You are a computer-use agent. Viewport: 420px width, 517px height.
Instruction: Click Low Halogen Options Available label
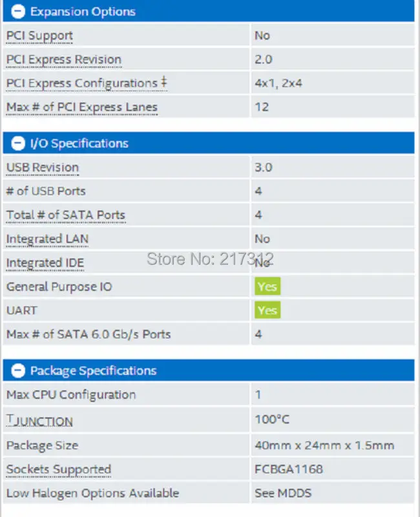(92, 493)
